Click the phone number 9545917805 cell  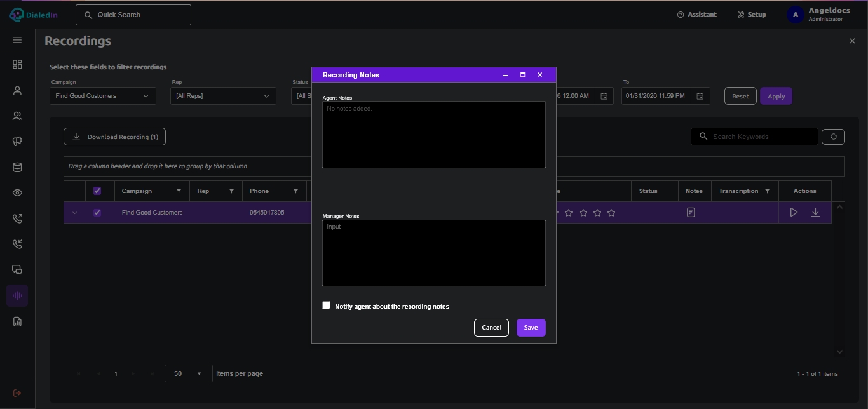[267, 213]
